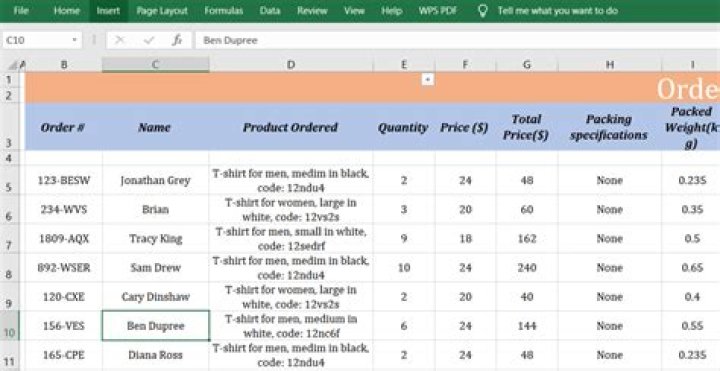Go to the Formulas tab
This screenshot has width=720, height=371.
[x=224, y=11]
